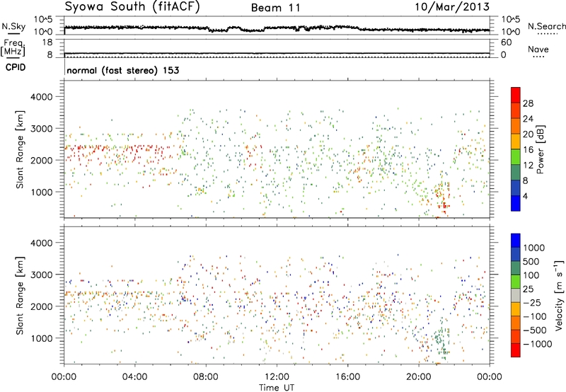Click the date '10/Mar/2013'
This screenshot has height=392, width=566.
[x=452, y=6]
